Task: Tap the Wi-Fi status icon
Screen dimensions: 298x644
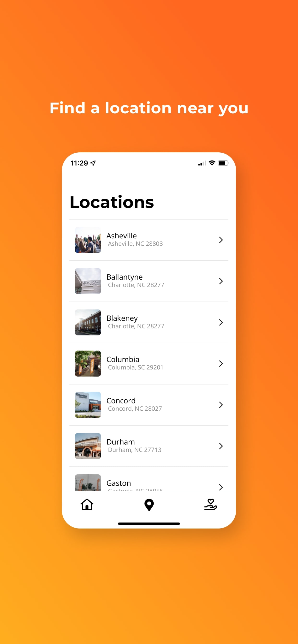Action: [x=212, y=163]
